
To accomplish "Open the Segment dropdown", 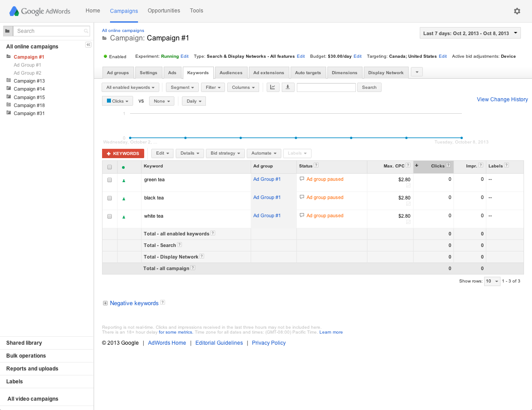I will tap(182, 87).
